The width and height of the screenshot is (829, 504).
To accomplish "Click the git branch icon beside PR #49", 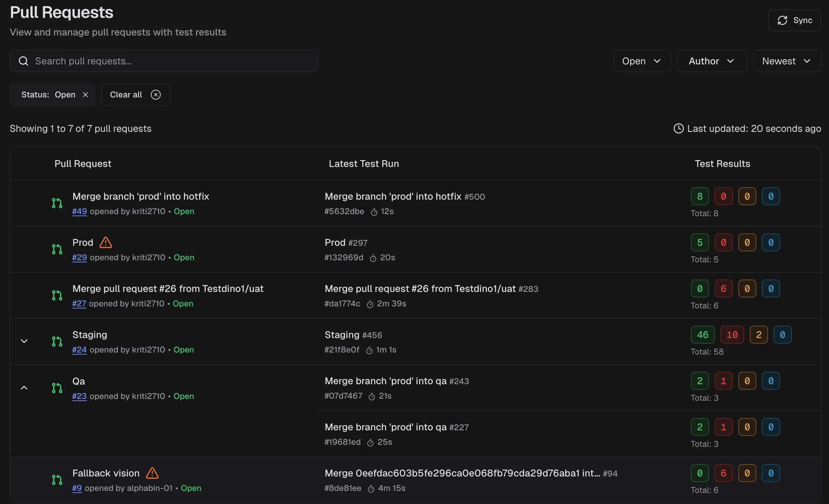I will (56, 203).
